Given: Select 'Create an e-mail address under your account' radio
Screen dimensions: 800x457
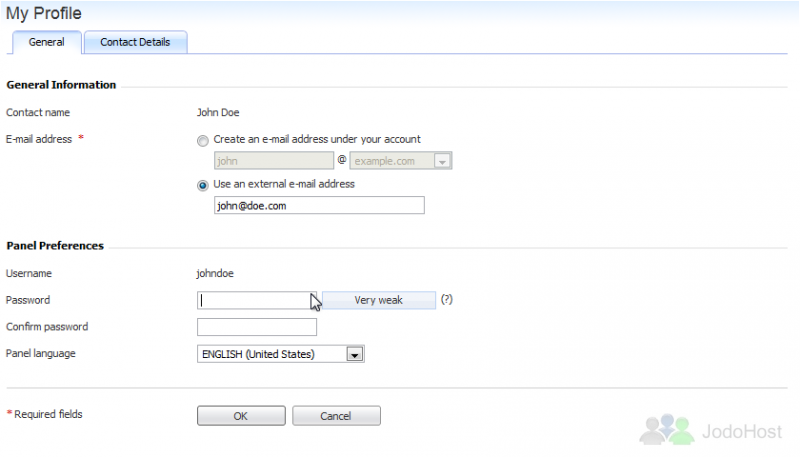Looking at the screenshot, I should tap(203, 141).
